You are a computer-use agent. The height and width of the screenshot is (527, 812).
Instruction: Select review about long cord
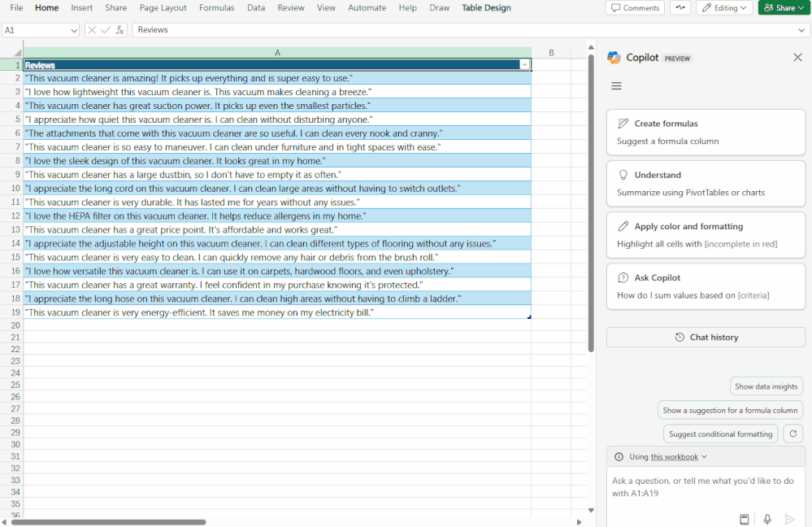tap(277, 189)
